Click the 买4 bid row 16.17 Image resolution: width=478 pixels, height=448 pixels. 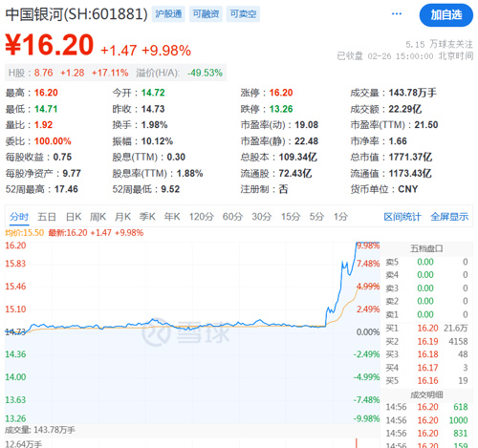tap(426, 368)
